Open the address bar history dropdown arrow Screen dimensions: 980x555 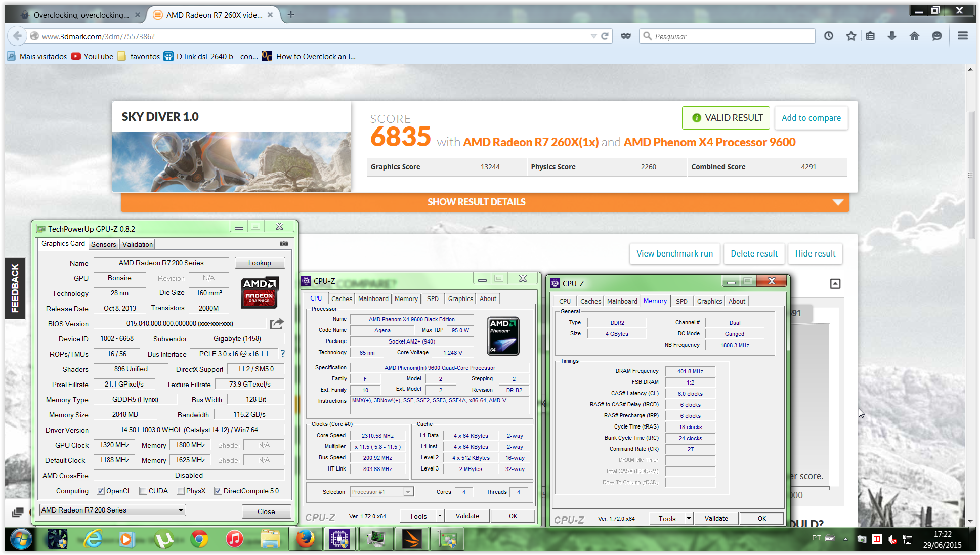click(593, 36)
